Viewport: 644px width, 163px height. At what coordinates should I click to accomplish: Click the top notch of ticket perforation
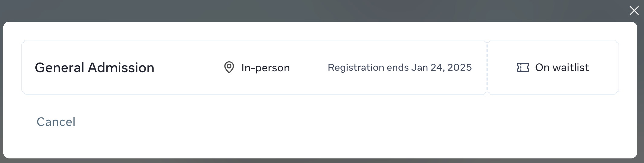click(x=487, y=41)
